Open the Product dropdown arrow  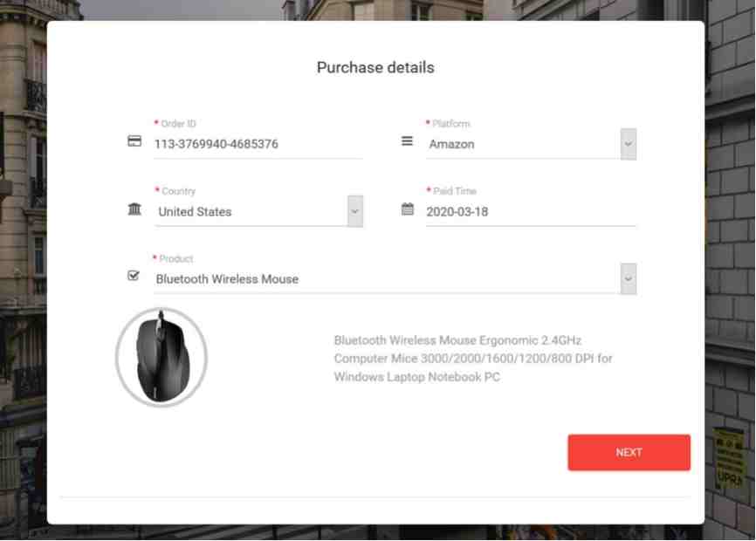[629, 278]
